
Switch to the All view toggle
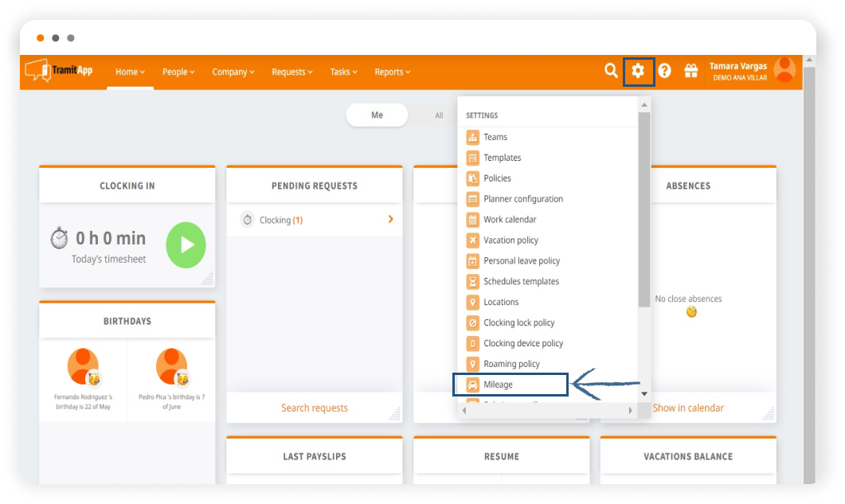point(438,115)
